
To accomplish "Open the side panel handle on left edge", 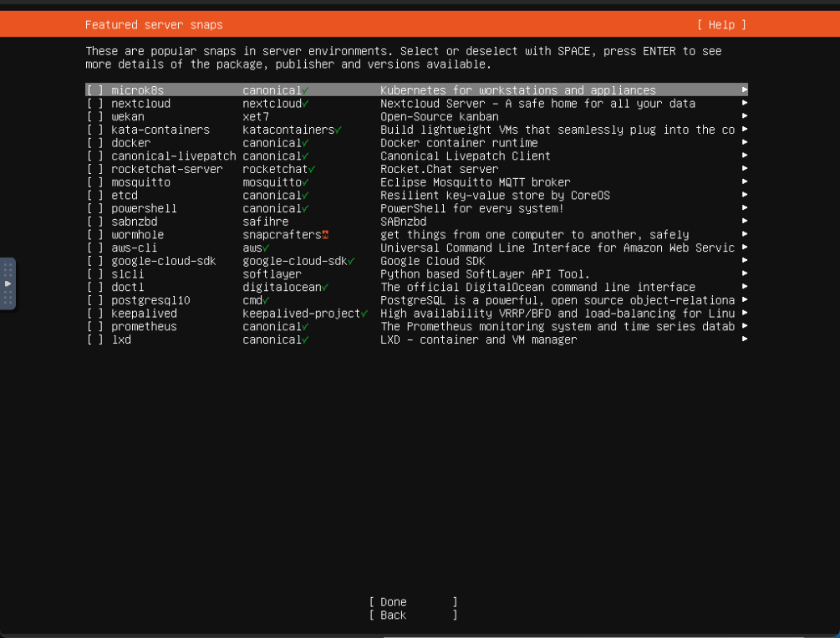I will [x=8, y=283].
